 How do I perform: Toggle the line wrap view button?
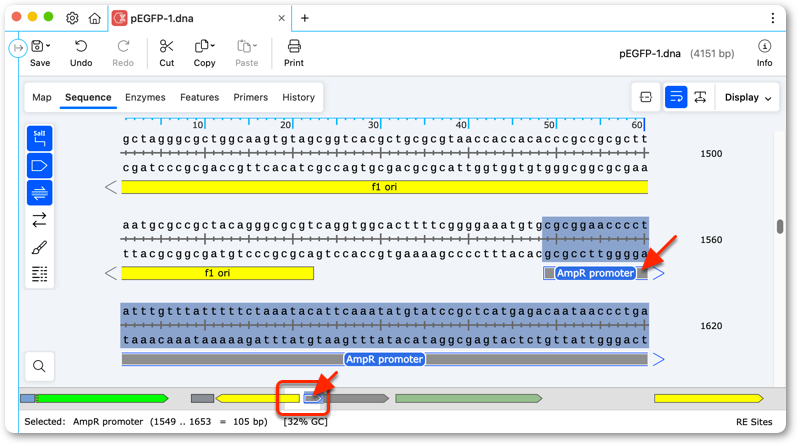coord(676,97)
